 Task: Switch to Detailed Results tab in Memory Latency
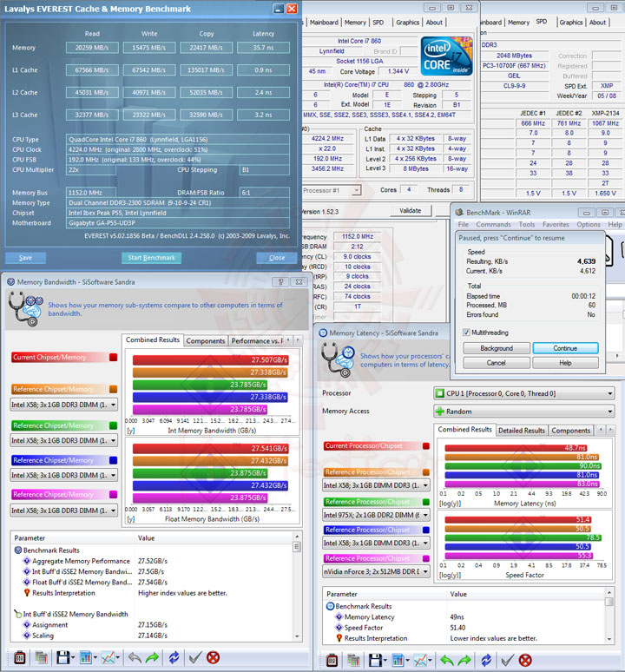click(522, 431)
